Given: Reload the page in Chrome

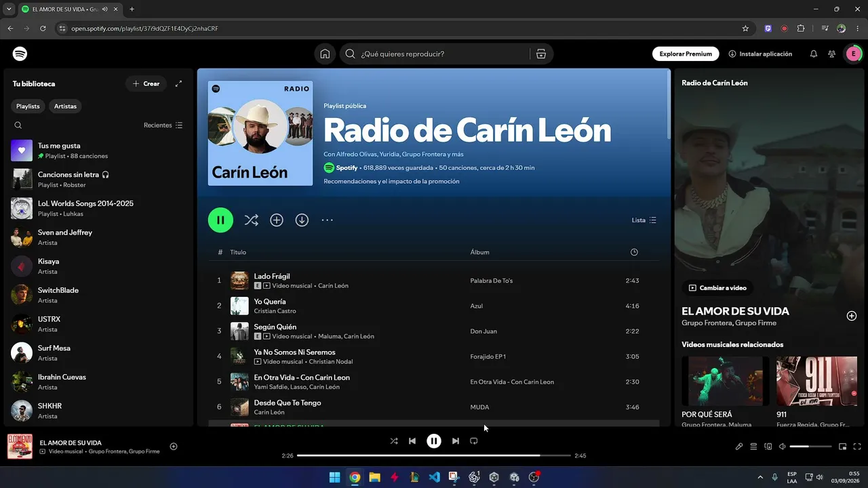Looking at the screenshot, I should pyautogui.click(x=43, y=28).
